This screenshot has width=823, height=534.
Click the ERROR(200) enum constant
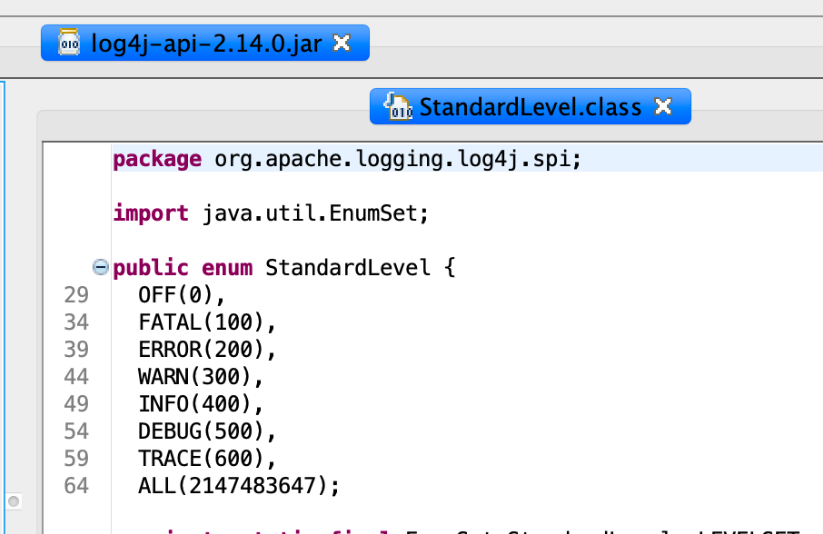[x=206, y=350]
